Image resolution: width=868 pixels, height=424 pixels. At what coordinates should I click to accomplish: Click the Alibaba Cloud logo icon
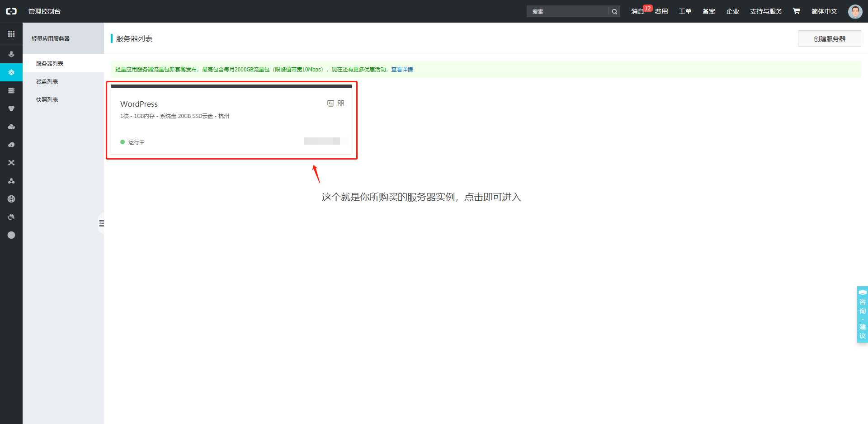tap(11, 11)
